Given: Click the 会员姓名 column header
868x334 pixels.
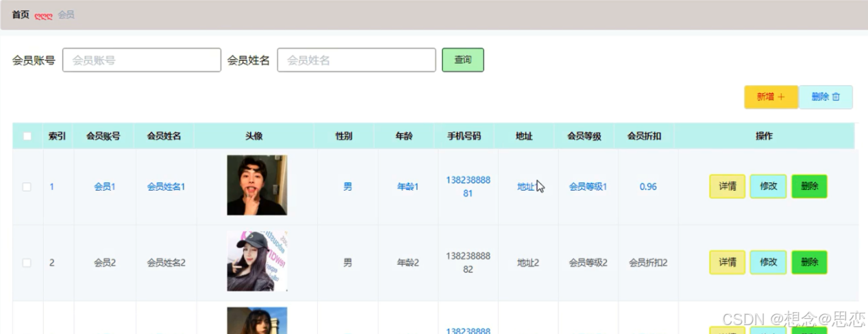Looking at the screenshot, I should pos(164,136).
